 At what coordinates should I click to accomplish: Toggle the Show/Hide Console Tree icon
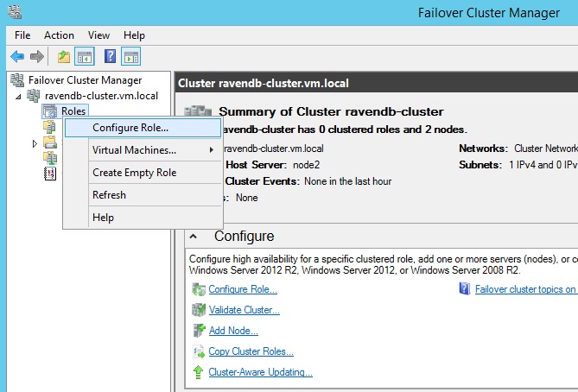85,57
